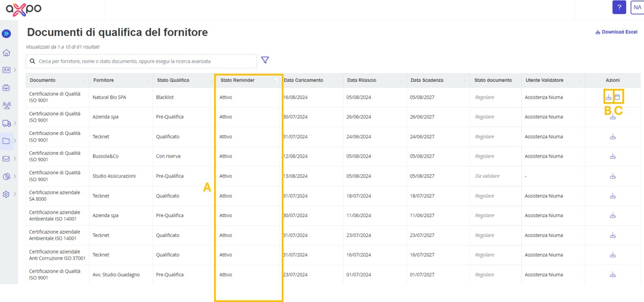644x302 pixels.
Task: Select the Bussola&Co supplier cell
Action: (121, 157)
